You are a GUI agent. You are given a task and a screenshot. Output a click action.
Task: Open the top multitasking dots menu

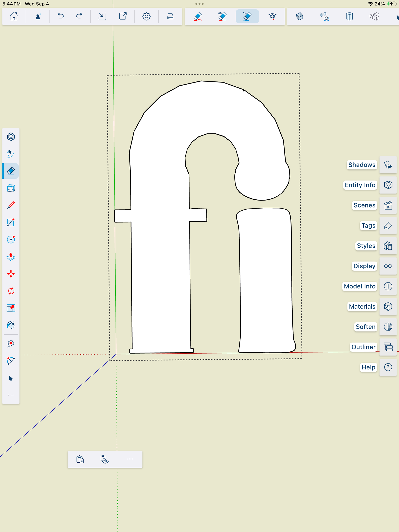199,4
